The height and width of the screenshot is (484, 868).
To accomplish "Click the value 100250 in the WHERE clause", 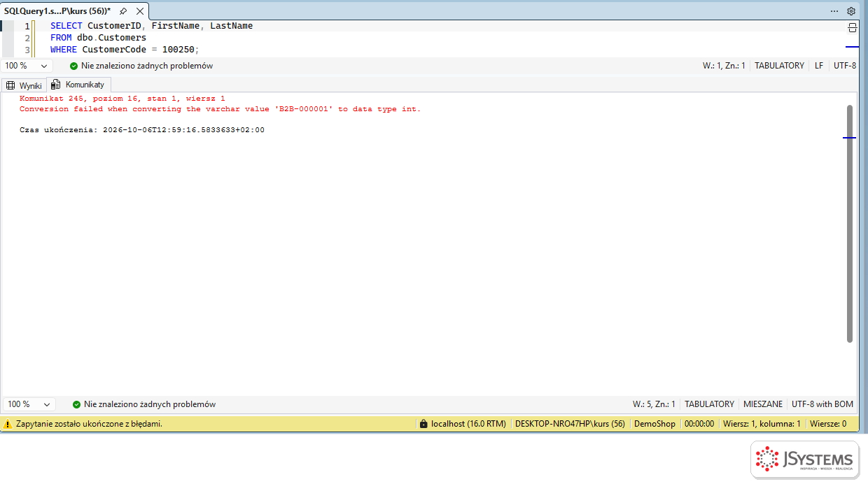I will (x=178, y=50).
